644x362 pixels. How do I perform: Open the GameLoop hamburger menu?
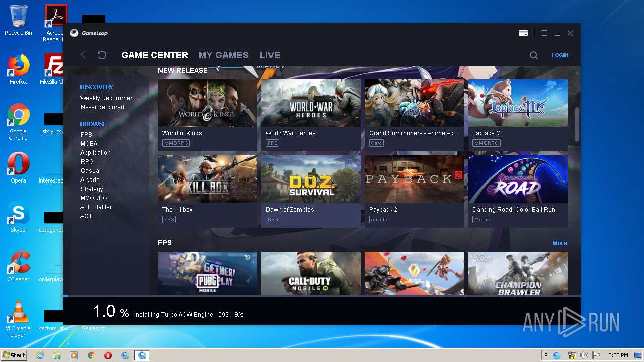click(x=544, y=33)
